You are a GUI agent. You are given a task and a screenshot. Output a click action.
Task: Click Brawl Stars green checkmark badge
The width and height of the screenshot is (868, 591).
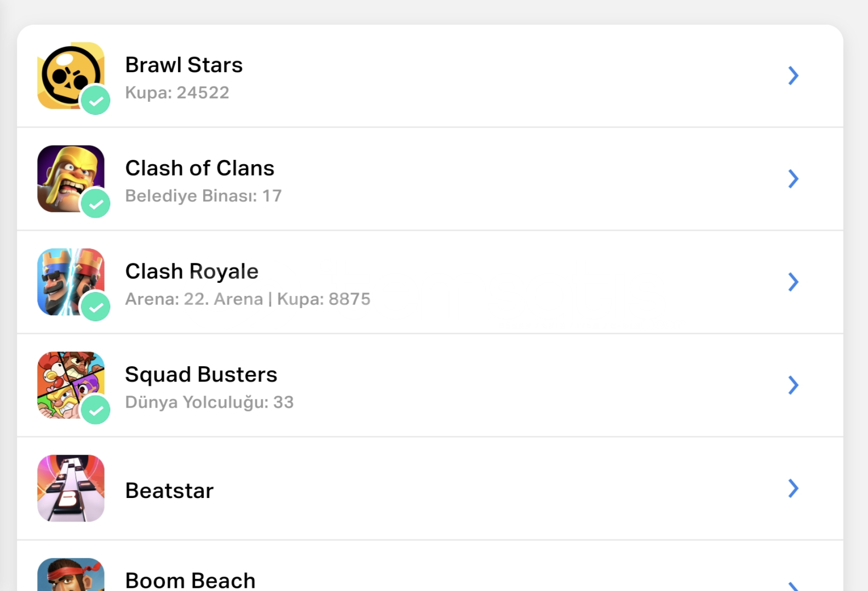coord(96,101)
